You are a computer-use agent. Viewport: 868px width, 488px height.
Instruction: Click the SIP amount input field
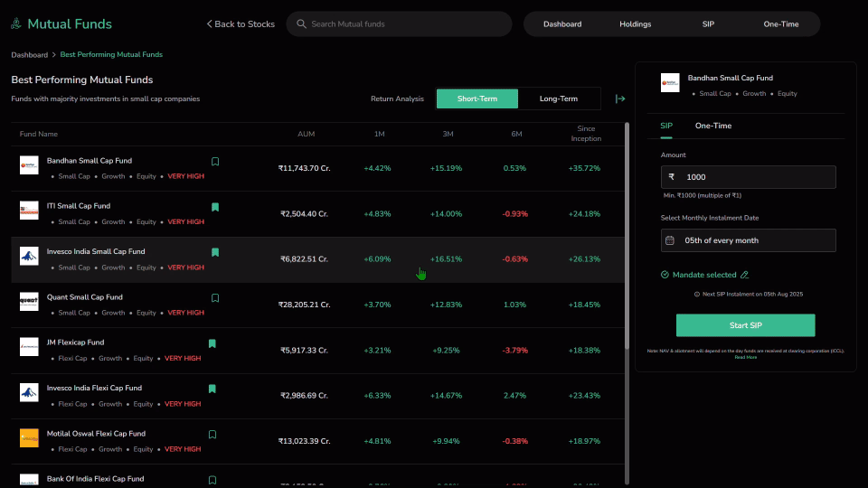(748, 177)
